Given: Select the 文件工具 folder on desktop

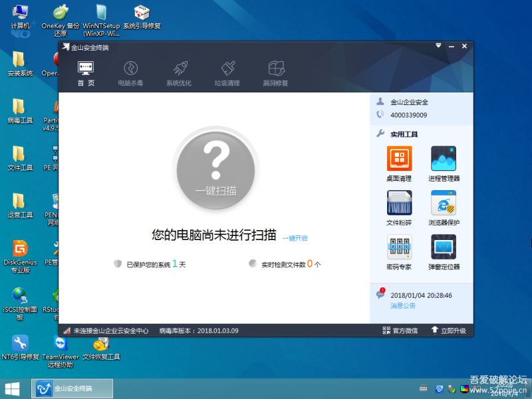Looking at the screenshot, I should coord(20,158).
